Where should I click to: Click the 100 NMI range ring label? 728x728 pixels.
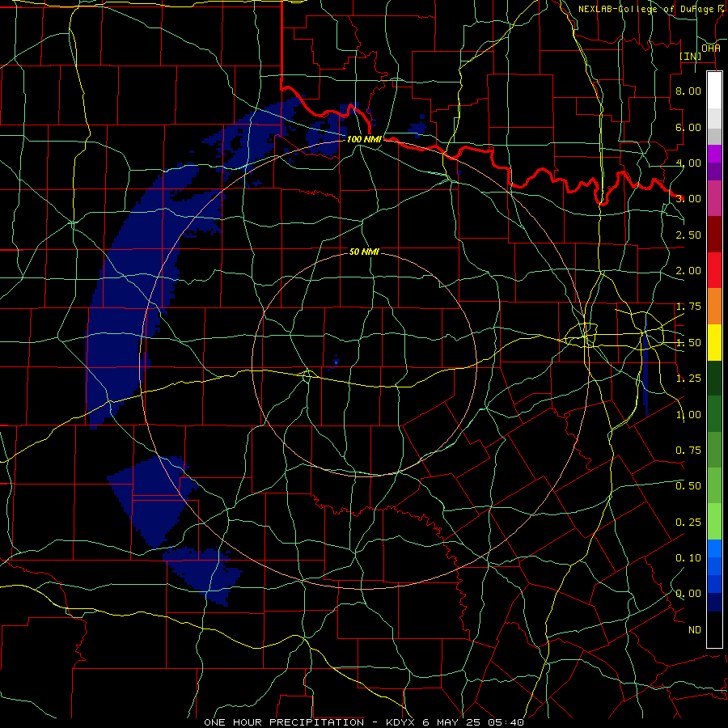click(364, 139)
